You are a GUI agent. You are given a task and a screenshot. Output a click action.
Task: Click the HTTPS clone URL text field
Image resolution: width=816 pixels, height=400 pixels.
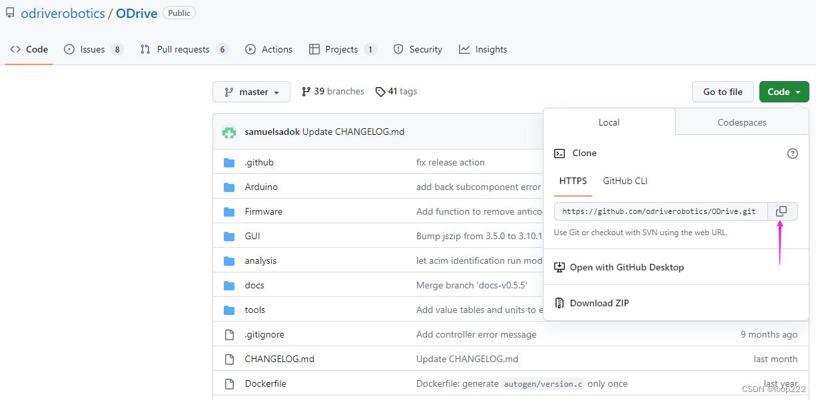point(661,211)
